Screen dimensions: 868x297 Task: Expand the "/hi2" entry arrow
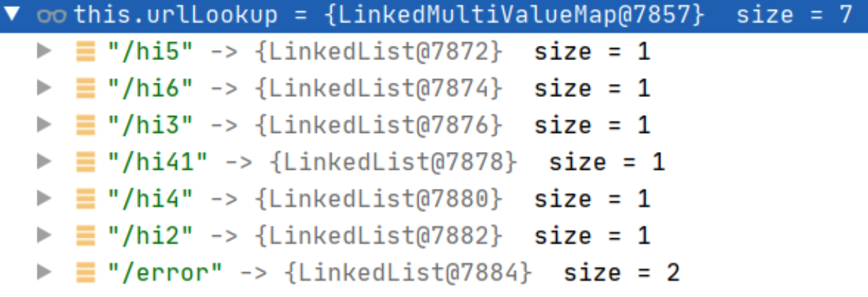[x=44, y=235]
